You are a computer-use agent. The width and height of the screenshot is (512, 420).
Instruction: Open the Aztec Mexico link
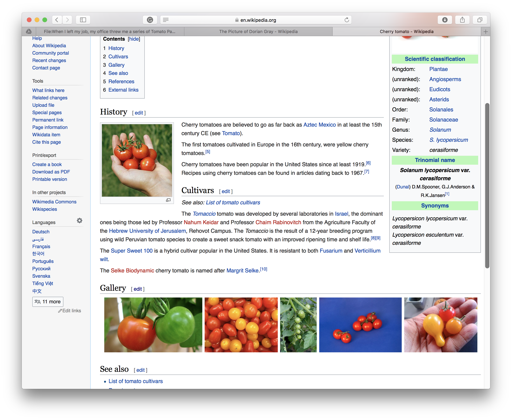(x=320, y=125)
